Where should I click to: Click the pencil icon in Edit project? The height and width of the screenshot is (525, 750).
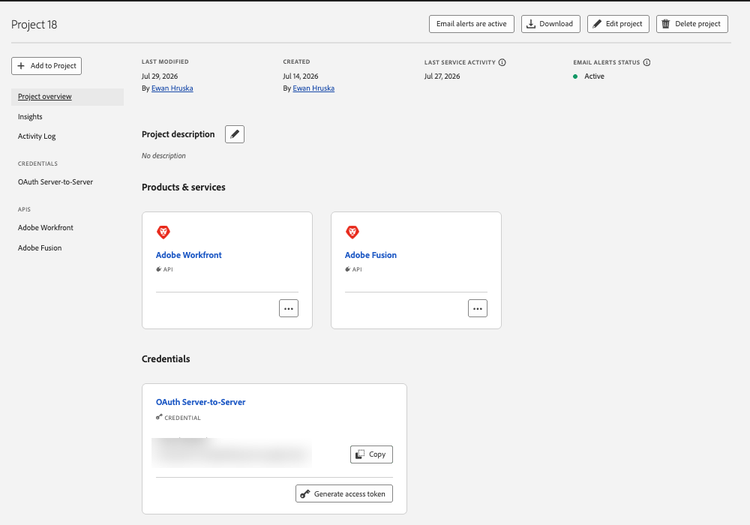tap(597, 24)
